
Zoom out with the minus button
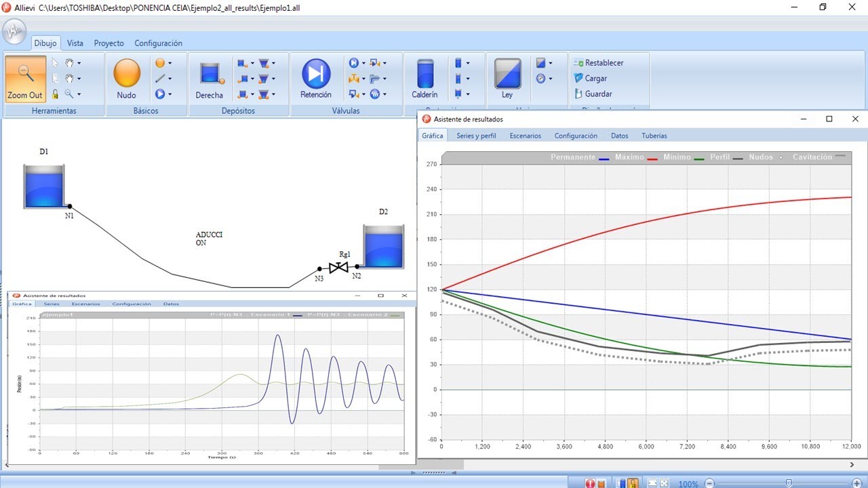[709, 483]
